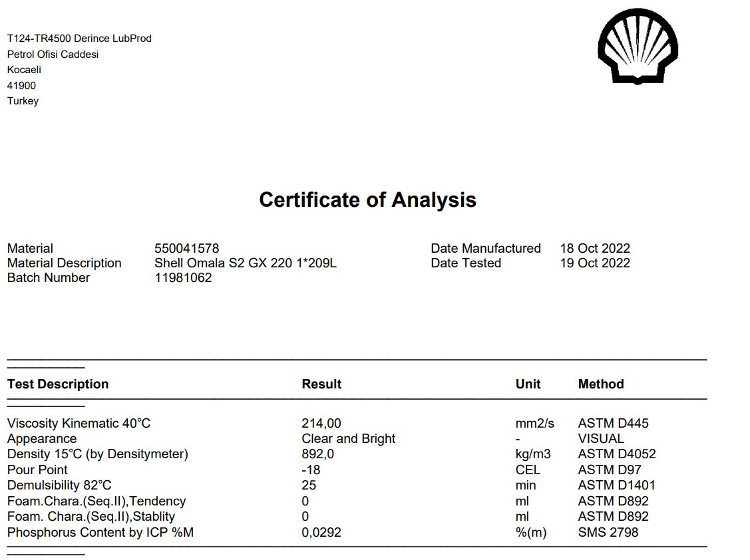Click the density result 892,0
Image resolution: width=750 pixels, height=560 pixels.
[x=318, y=454]
